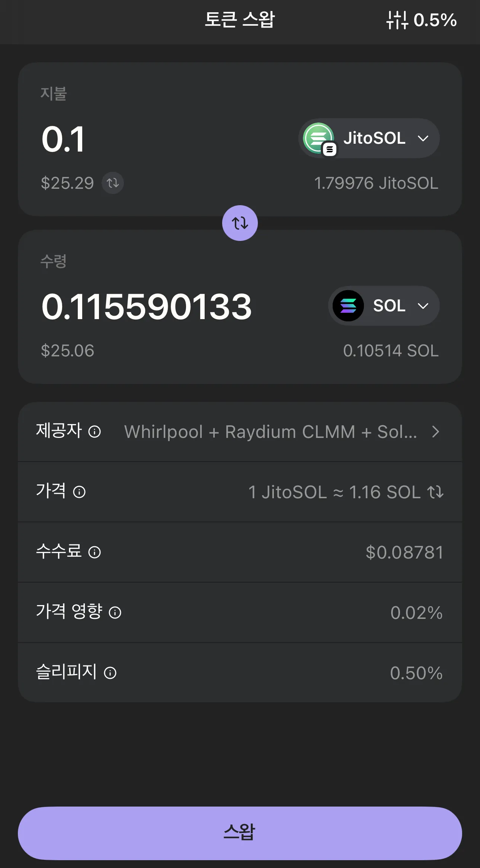Click the 0.115590133 receive amount
Viewport: 480px width, 868px height.
[147, 307]
